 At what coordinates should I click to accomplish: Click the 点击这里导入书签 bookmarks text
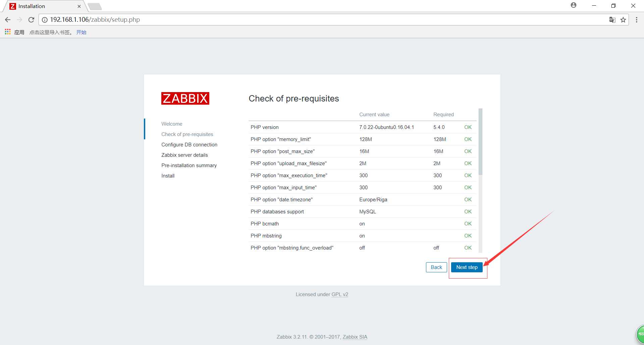pos(51,32)
